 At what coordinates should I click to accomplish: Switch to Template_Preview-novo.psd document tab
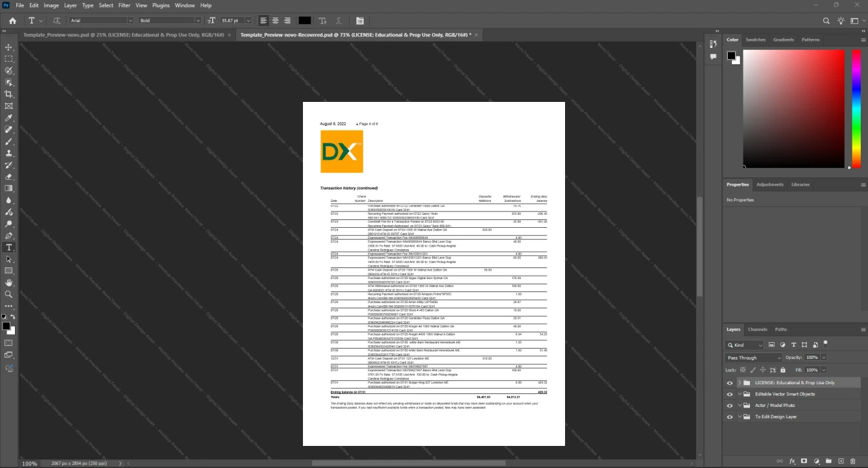click(123, 34)
